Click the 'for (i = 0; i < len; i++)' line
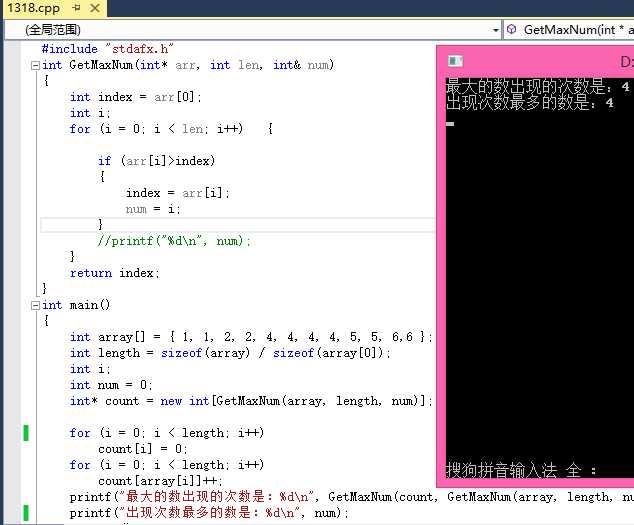 tap(171, 129)
